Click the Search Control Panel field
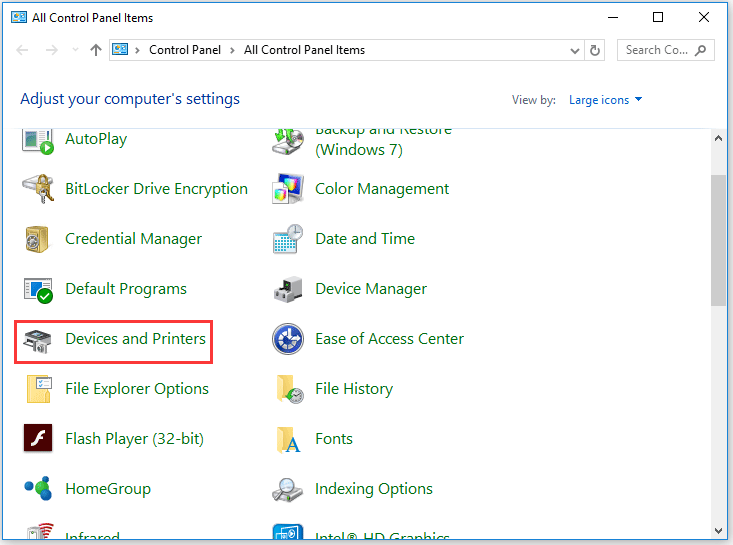Image resolution: width=733 pixels, height=545 pixels. (666, 50)
